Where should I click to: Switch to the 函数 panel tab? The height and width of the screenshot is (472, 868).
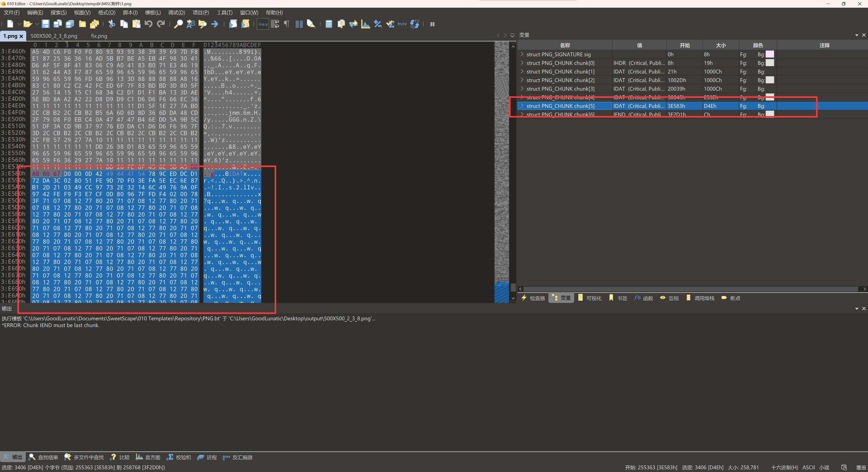(x=644, y=298)
